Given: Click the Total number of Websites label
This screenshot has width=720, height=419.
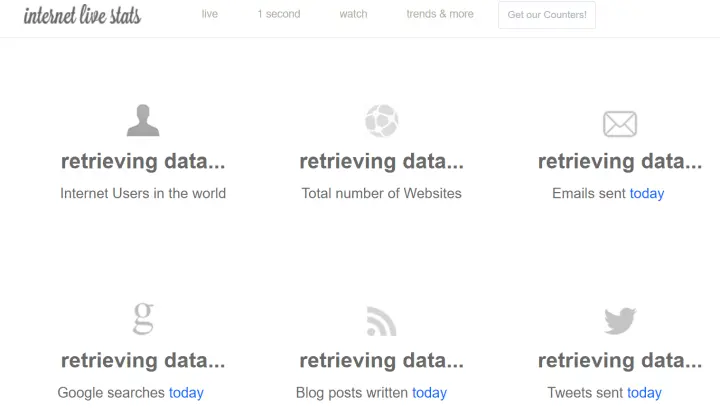Looking at the screenshot, I should pos(382,193).
